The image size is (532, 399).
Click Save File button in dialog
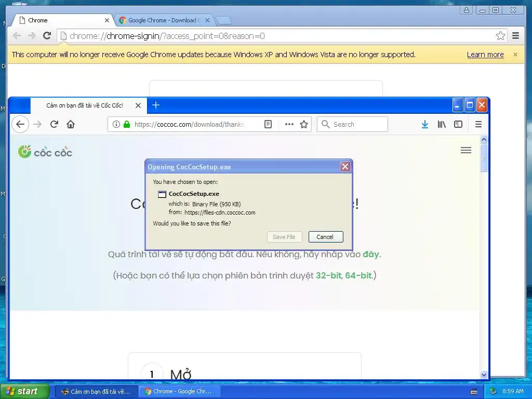pyautogui.click(x=284, y=237)
